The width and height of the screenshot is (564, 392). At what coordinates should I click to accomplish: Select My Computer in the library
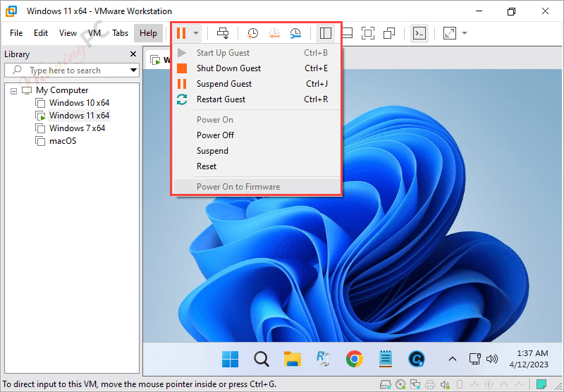point(62,90)
